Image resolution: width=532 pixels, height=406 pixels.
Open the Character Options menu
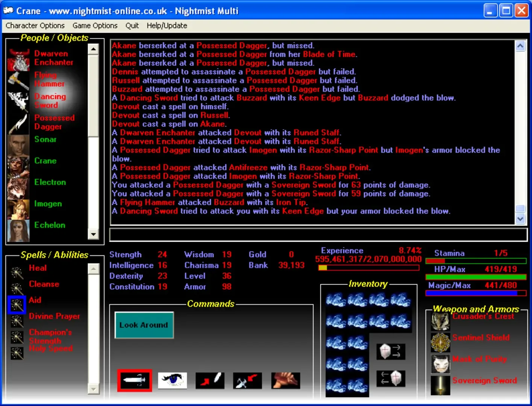click(35, 26)
